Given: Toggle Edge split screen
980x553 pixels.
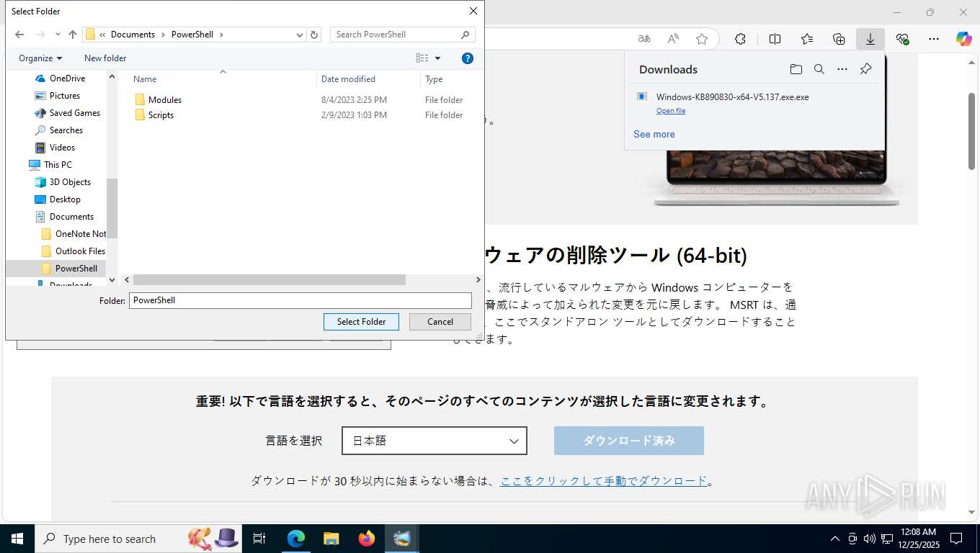Looking at the screenshot, I should [775, 39].
